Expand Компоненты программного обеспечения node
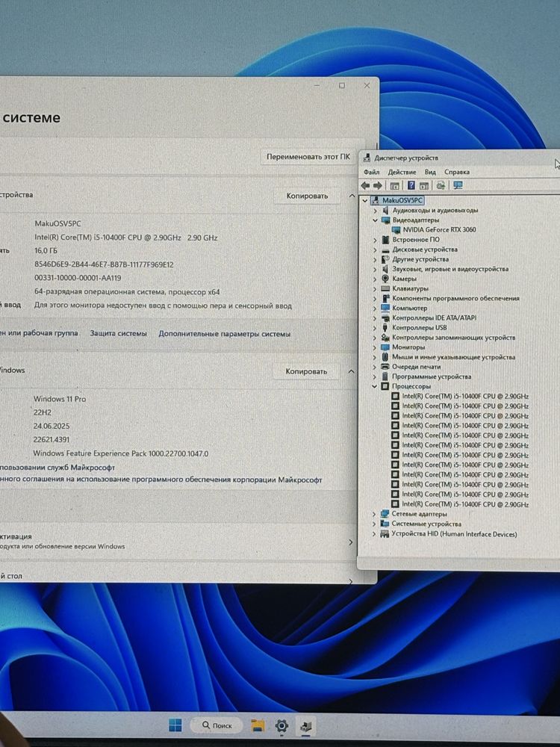The image size is (560, 747). tap(375, 298)
